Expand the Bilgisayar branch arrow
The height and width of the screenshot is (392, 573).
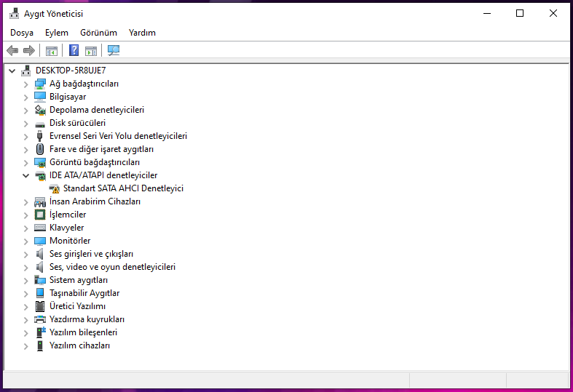point(25,97)
